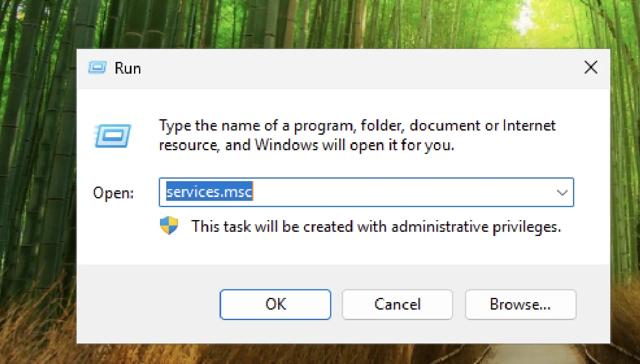
Task: Click the administrative shield icon
Action: (x=169, y=226)
